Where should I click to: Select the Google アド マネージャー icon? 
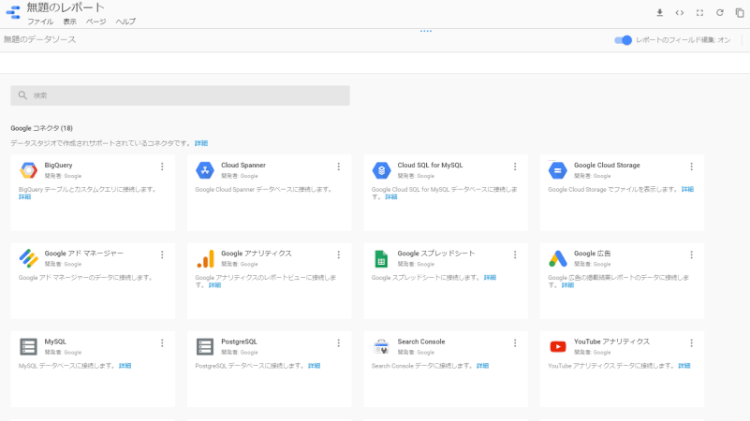click(28, 258)
